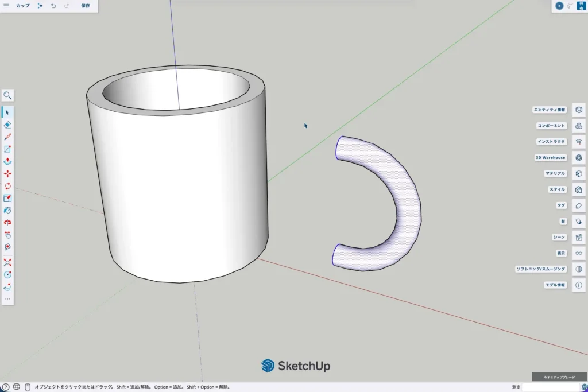
Task: Open 影 shadows panel icon
Action: (x=579, y=222)
